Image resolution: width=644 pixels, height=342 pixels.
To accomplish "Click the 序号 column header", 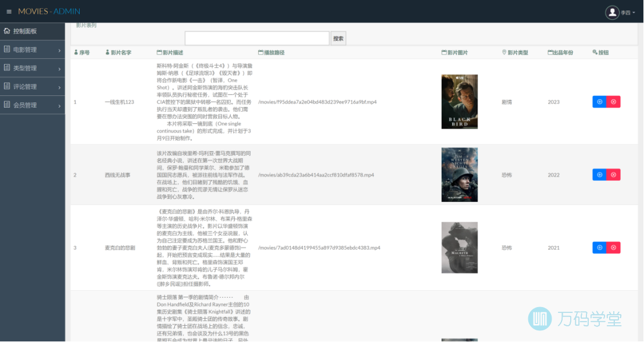I will pyautogui.click(x=82, y=52).
